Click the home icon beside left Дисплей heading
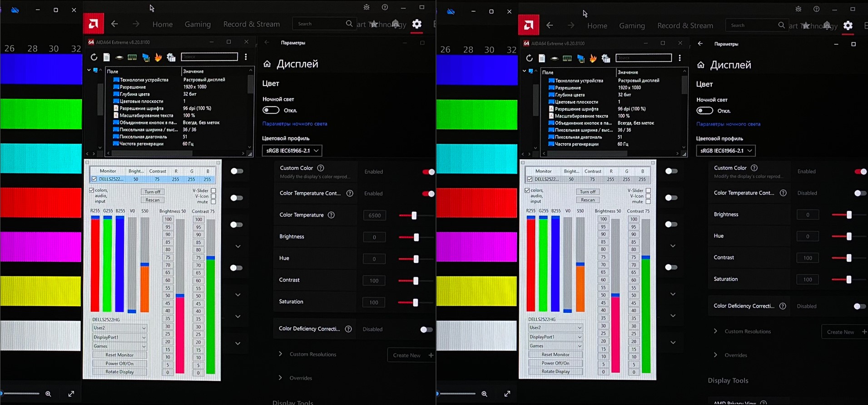This screenshot has height=405, width=868. click(x=267, y=64)
